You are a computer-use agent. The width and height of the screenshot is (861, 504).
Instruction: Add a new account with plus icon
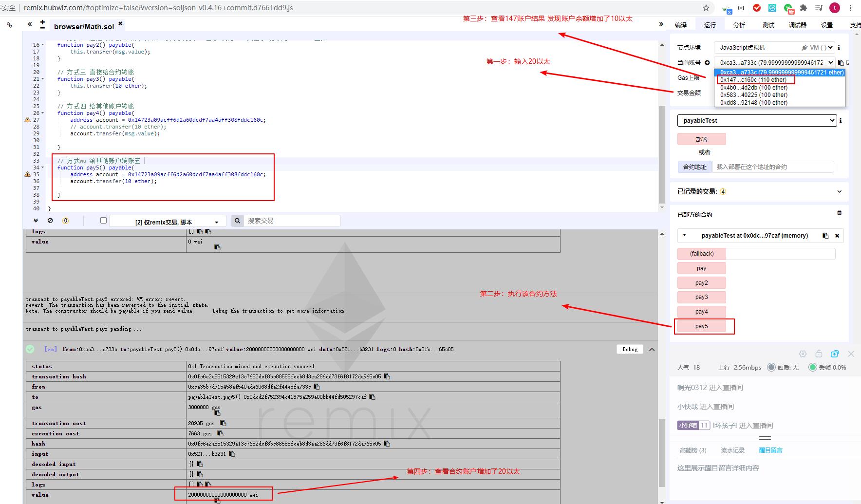click(707, 62)
